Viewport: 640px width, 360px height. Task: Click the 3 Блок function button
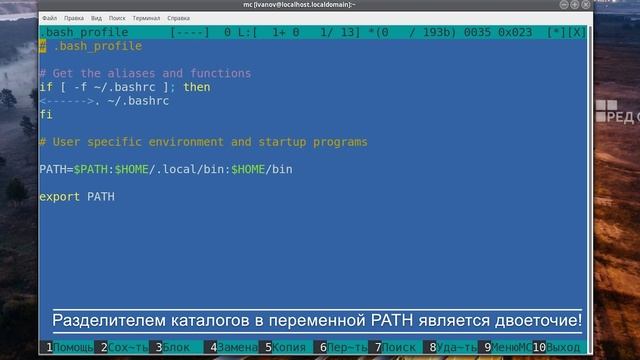176,347
